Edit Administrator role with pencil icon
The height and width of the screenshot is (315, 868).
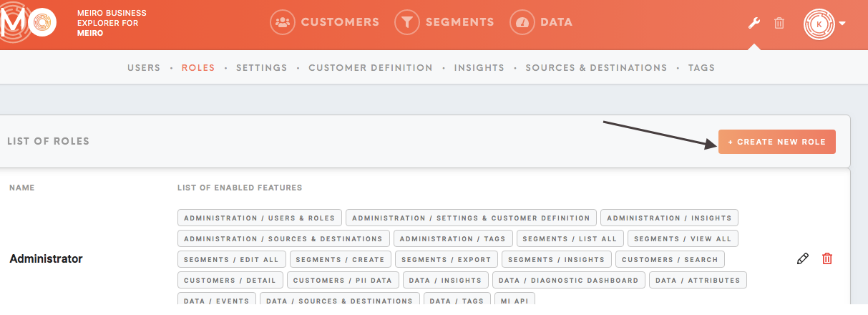[x=803, y=258]
